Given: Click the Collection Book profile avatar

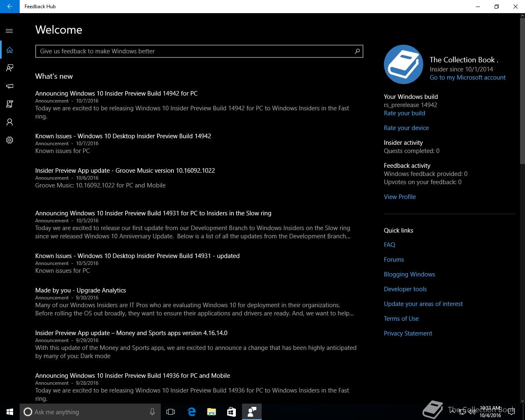Looking at the screenshot, I should click(x=404, y=64).
